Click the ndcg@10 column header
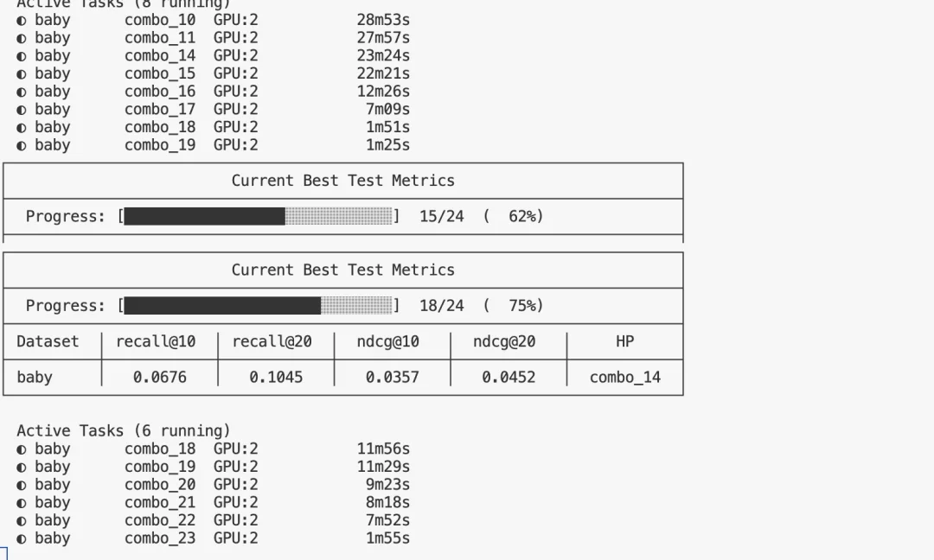Image resolution: width=934 pixels, height=560 pixels. coord(387,341)
